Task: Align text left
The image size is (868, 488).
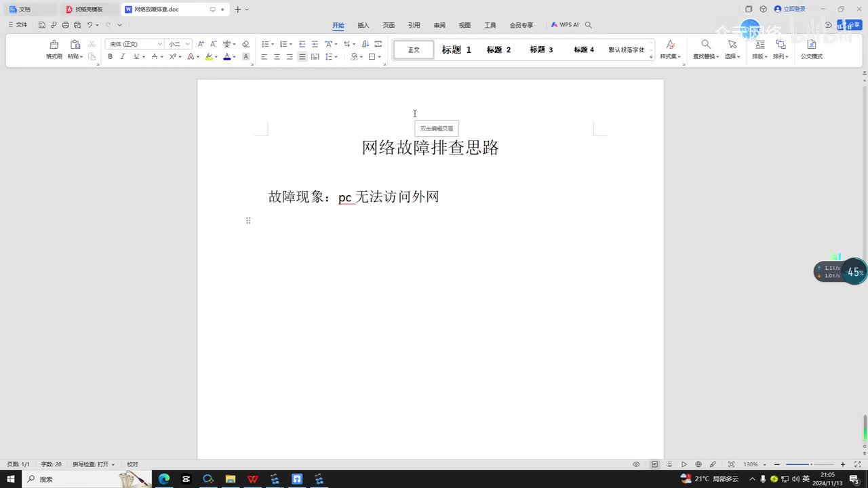Action: [x=264, y=57]
